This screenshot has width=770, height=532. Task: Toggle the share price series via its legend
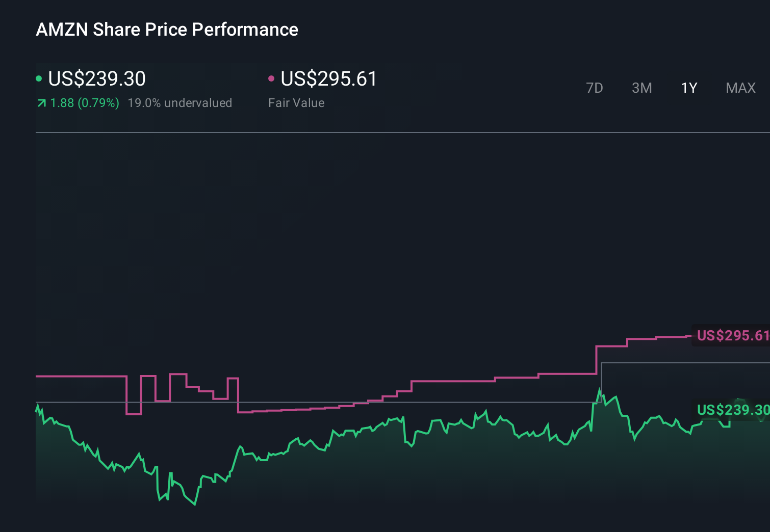[x=96, y=78]
